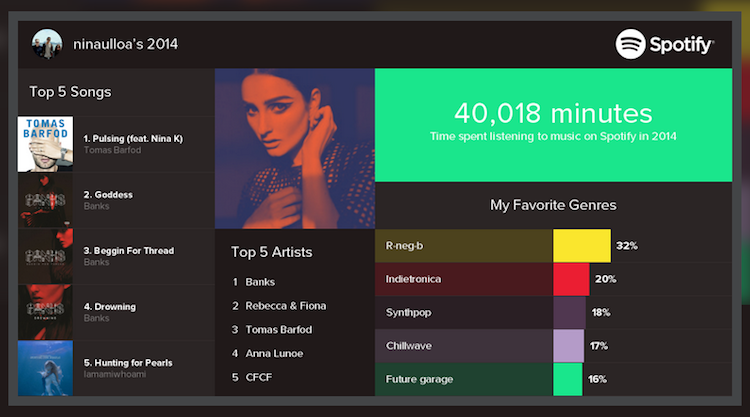
Task: Select the "Top 5 Songs" heading
Action: click(70, 92)
